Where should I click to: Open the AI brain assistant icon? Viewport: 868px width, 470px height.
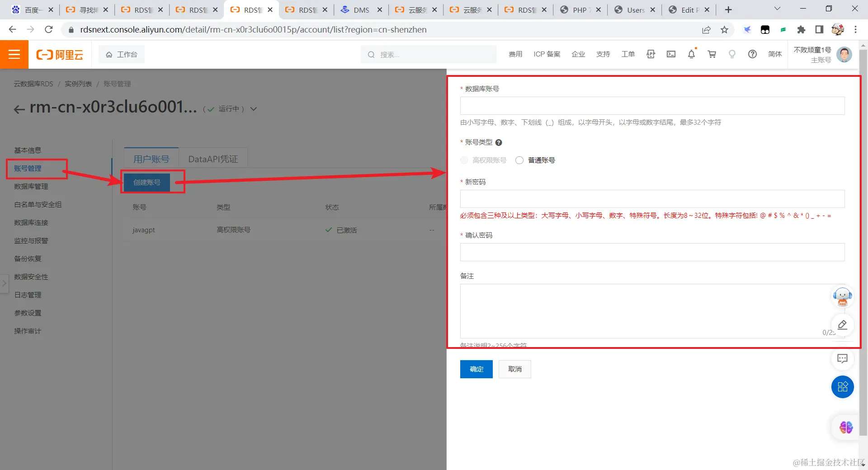[x=846, y=427]
